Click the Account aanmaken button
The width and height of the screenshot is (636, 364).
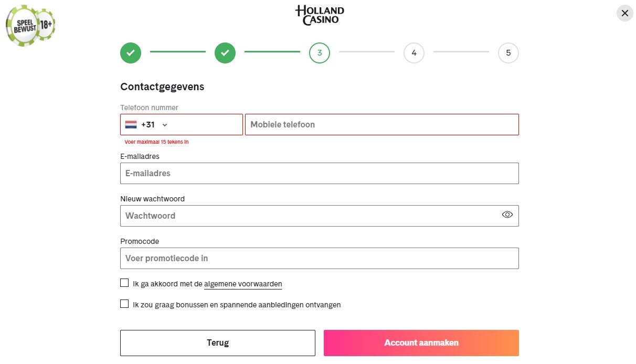[421, 343]
